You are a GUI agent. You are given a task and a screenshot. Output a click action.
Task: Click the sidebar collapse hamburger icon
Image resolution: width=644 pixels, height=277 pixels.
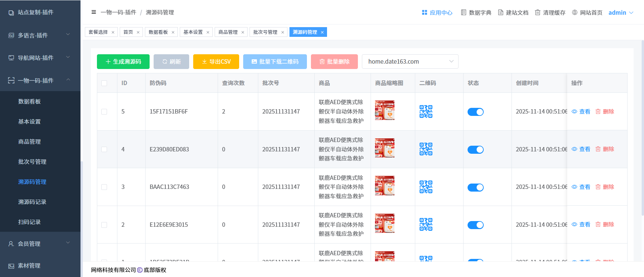(x=94, y=12)
